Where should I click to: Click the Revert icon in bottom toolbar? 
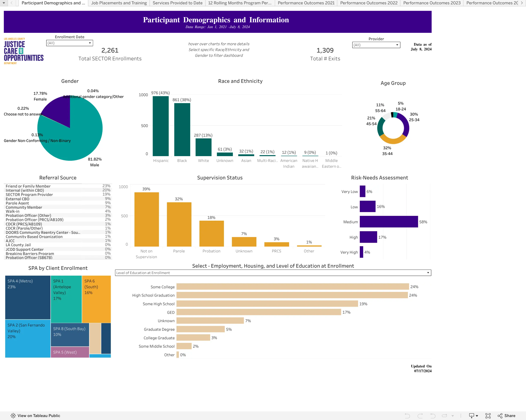click(433, 416)
